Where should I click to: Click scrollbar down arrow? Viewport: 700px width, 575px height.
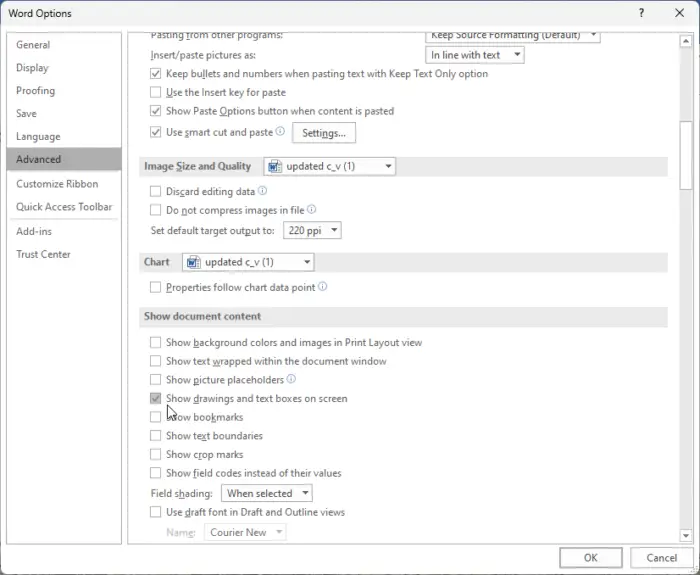[685, 535]
